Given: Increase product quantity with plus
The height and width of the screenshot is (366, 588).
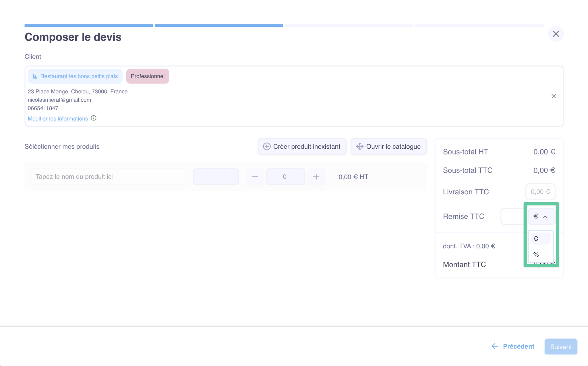Looking at the screenshot, I should [316, 177].
